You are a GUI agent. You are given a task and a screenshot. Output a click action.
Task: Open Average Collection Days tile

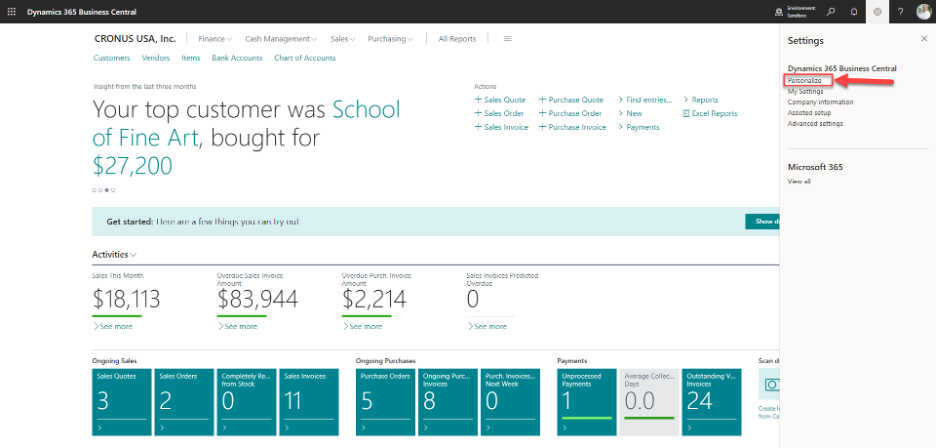click(649, 402)
